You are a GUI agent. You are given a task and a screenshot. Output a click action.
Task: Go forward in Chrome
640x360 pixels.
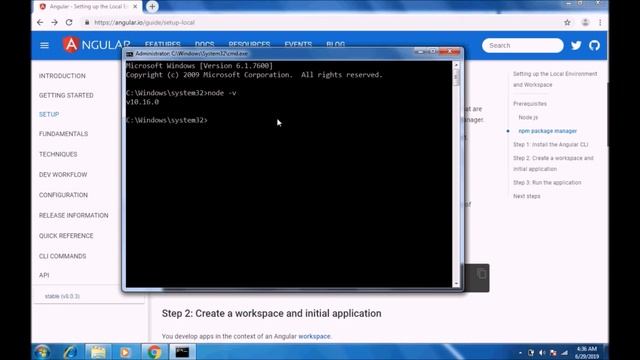pos(54,22)
